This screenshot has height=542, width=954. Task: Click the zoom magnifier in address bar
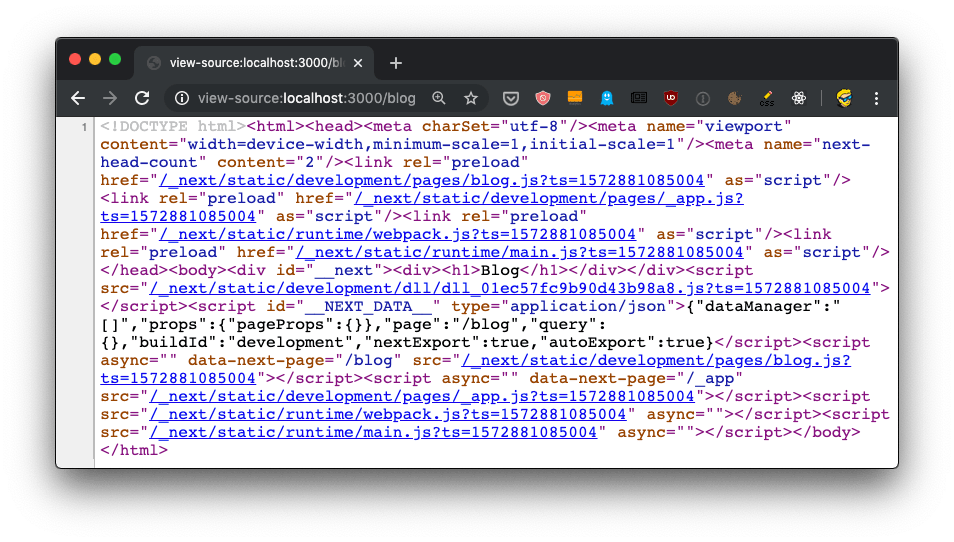(439, 98)
